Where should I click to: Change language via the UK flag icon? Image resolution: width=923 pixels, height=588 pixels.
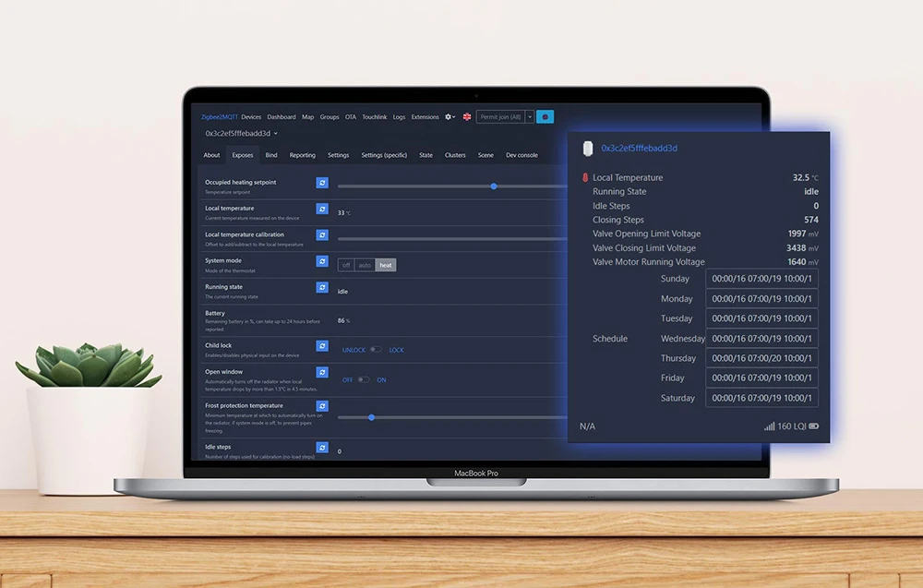click(x=467, y=117)
